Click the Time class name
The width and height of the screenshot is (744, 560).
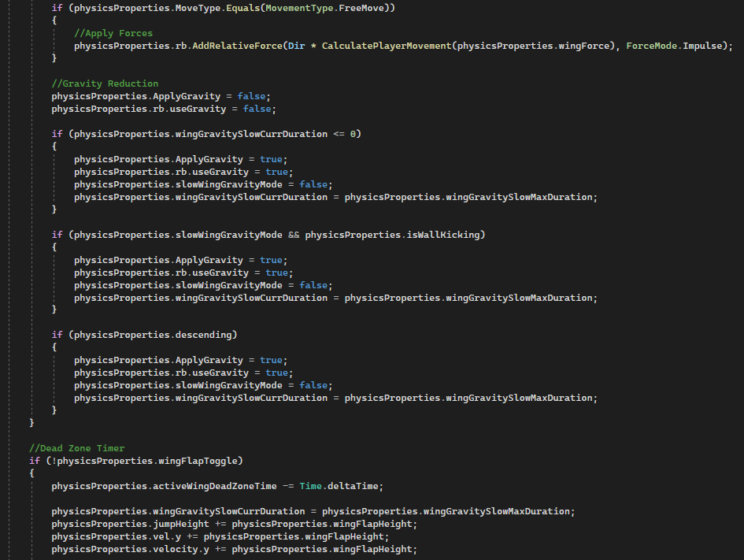pyautogui.click(x=310, y=486)
